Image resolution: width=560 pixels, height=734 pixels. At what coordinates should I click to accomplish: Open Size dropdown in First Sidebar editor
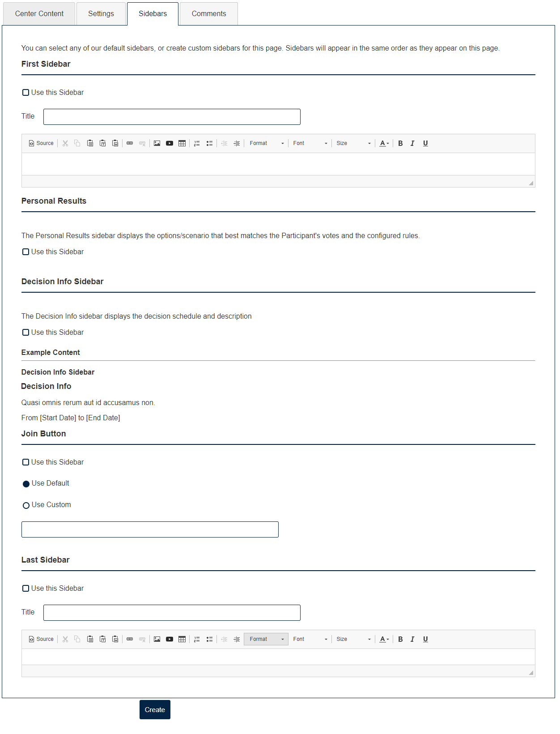[353, 143]
